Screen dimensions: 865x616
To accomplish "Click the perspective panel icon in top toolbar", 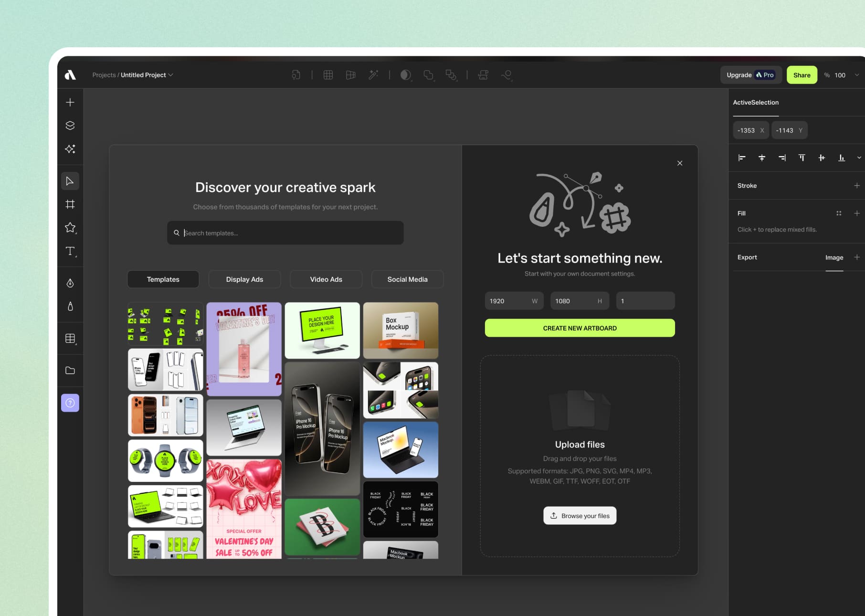I will [351, 75].
